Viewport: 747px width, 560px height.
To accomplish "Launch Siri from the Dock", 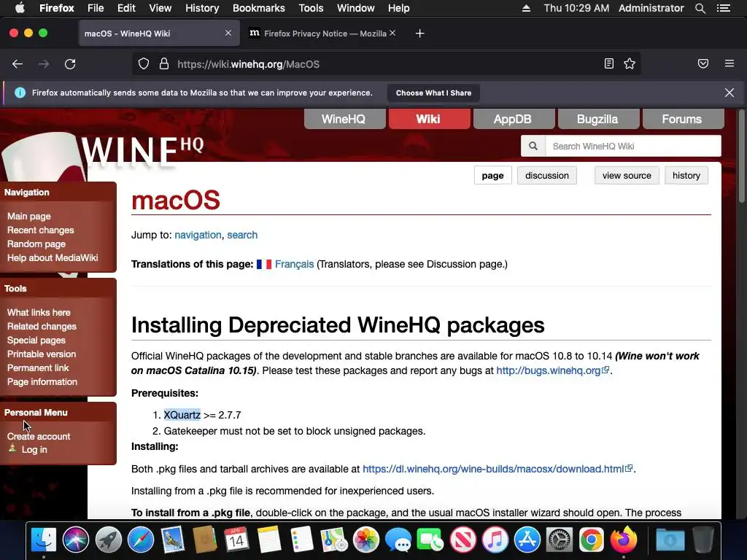I will pos(76,540).
